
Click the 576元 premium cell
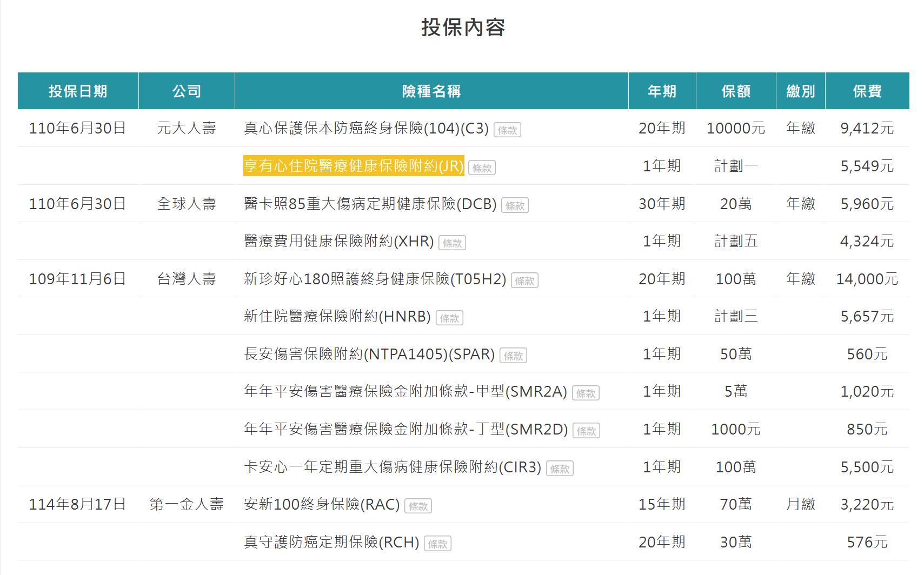[867, 542]
